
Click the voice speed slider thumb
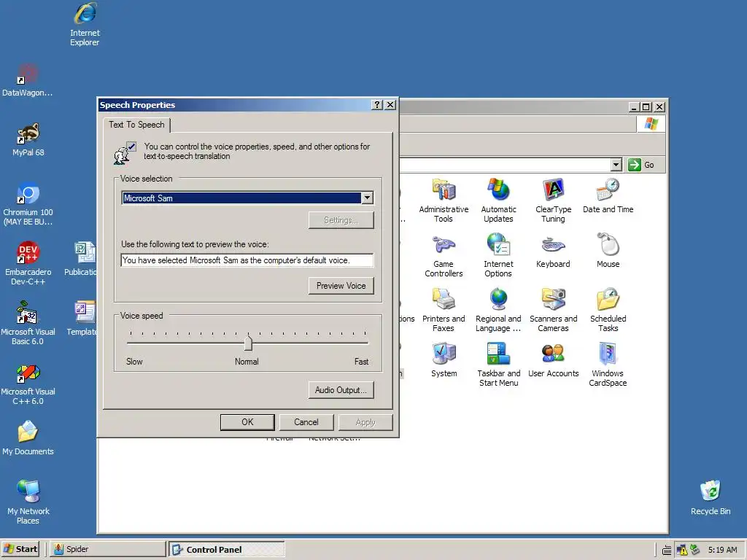[248, 343]
